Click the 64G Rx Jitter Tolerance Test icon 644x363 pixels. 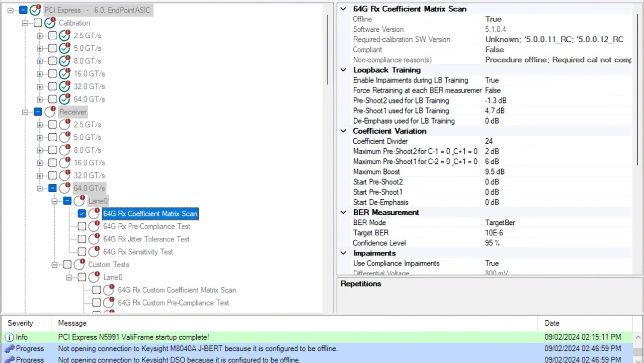[x=94, y=239]
